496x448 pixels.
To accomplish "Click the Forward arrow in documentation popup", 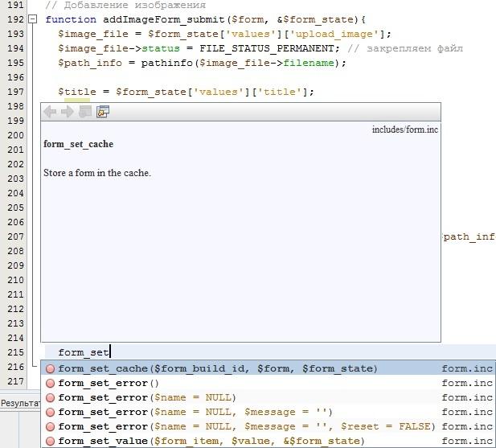I will pyautogui.click(x=68, y=112).
